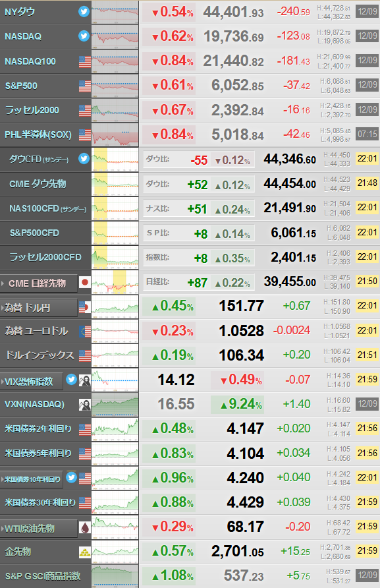Open the S&P GSCI商品指数 link

[x=43, y=575]
